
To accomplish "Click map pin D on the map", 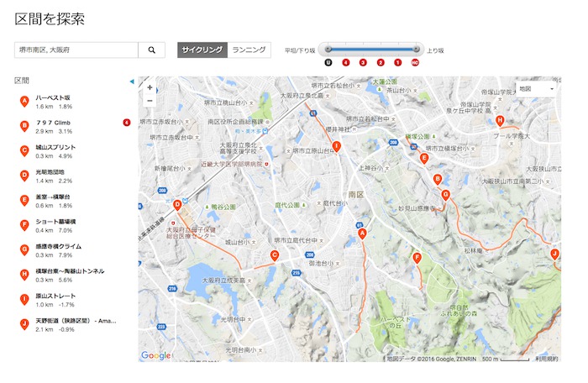I will tap(177, 205).
